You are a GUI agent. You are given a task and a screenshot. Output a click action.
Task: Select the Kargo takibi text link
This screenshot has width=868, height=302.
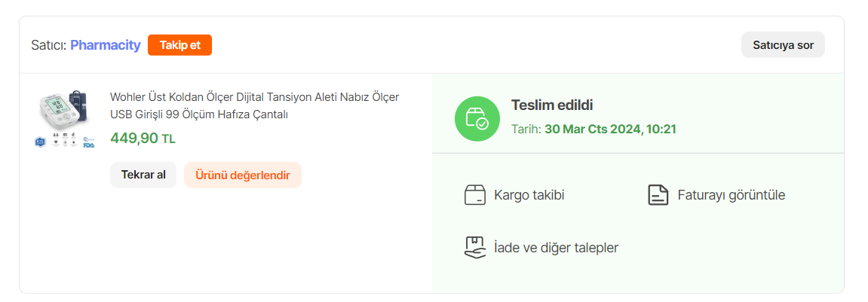point(529,195)
